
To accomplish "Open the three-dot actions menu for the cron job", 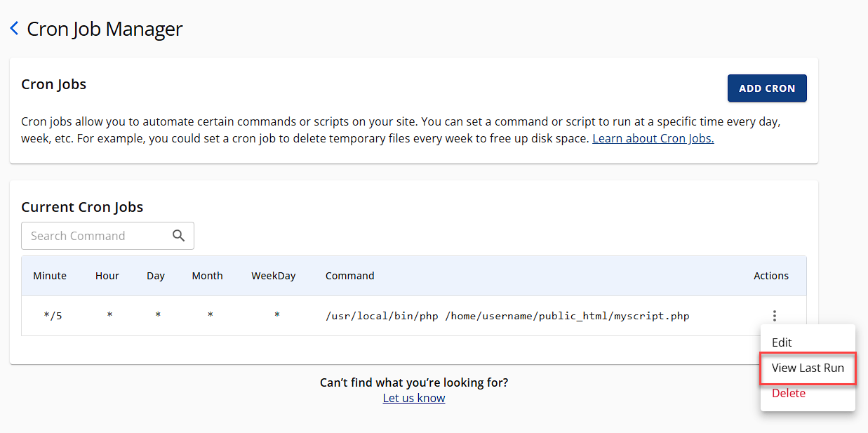I will tap(774, 316).
